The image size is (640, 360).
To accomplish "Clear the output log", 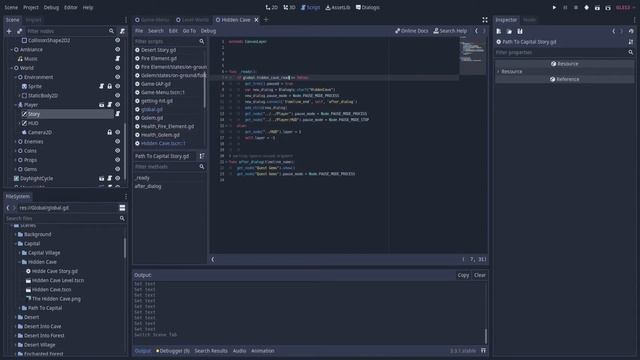I will (480, 275).
